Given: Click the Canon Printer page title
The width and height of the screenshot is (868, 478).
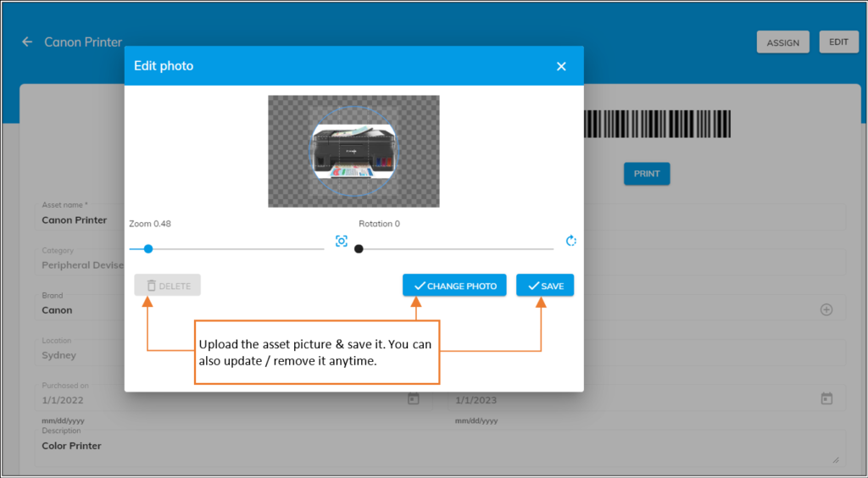Looking at the screenshot, I should click(83, 42).
